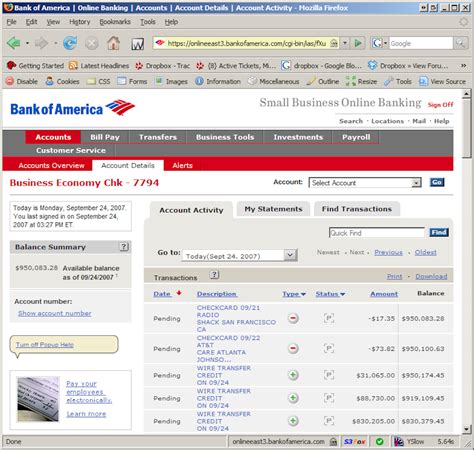Viewport: 474px width, 450px height.
Task: Click the Turn off Popup Help link
Action: [x=45, y=345]
